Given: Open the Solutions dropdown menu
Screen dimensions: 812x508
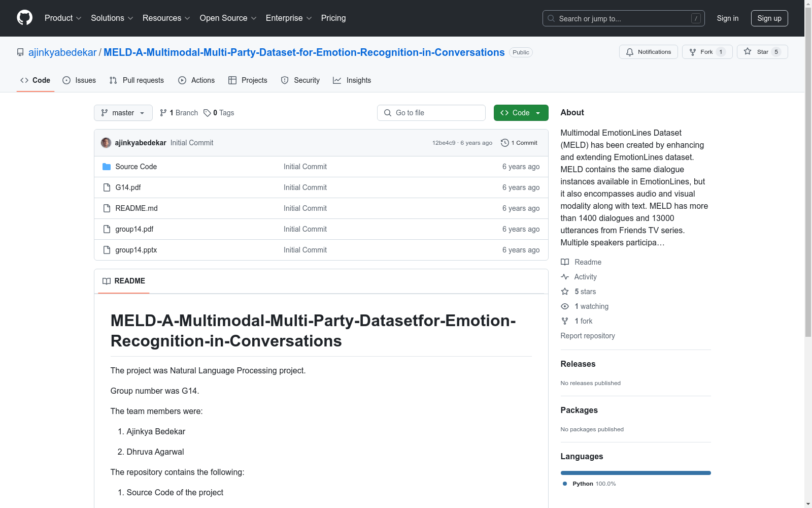Looking at the screenshot, I should pyautogui.click(x=112, y=18).
